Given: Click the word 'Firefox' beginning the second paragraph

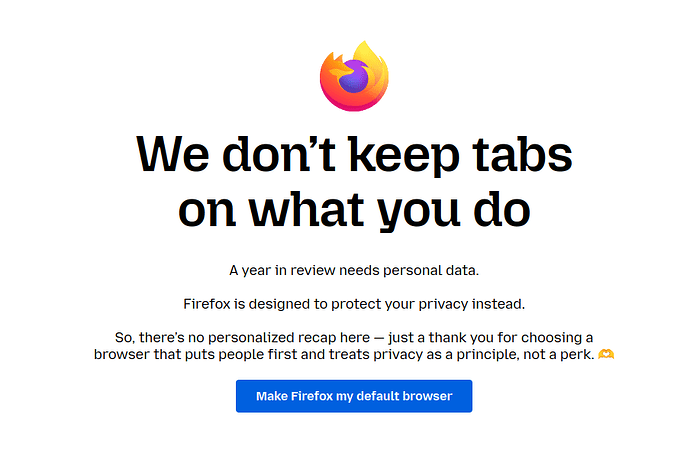Looking at the screenshot, I should coord(207,304).
